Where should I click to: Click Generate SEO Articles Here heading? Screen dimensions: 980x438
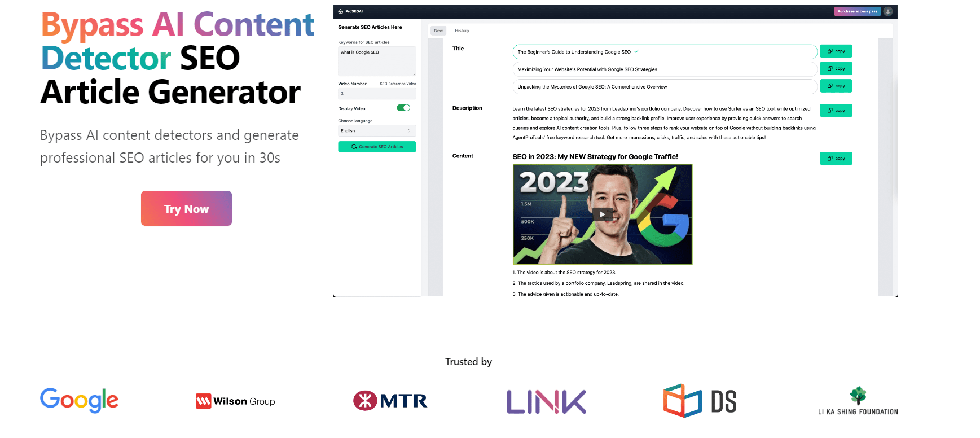coord(370,27)
